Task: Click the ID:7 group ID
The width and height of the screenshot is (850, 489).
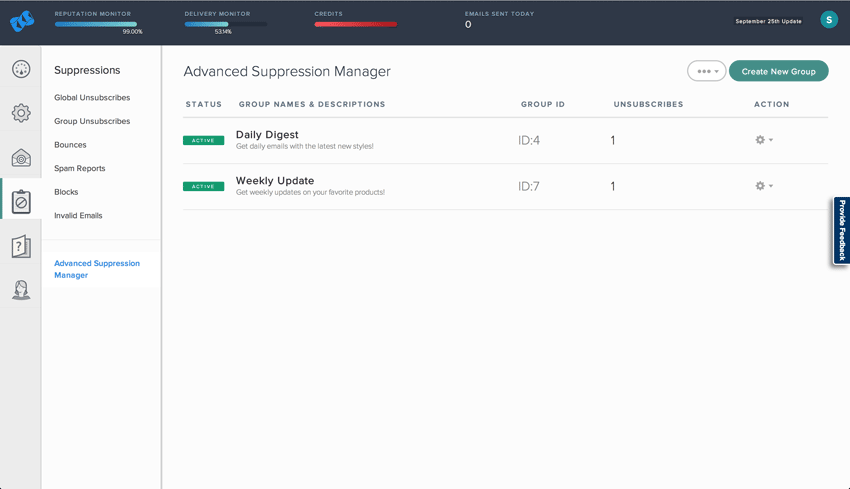Action: [529, 186]
